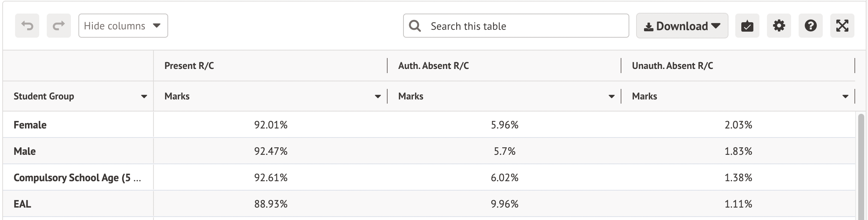Viewport: 868px width, 220px height.
Task: Click the Present R/C column header
Action: tap(189, 66)
